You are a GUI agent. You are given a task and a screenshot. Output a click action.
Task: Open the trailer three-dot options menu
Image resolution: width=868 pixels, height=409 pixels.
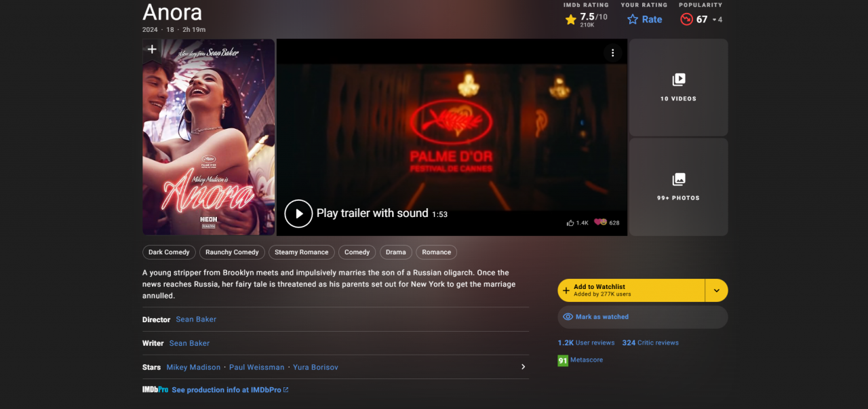pos(612,53)
